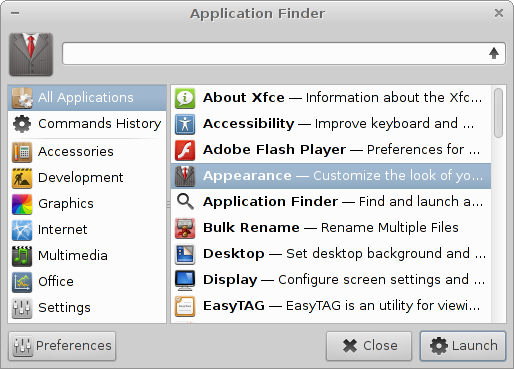Select the Accessibility app icon

click(185, 124)
